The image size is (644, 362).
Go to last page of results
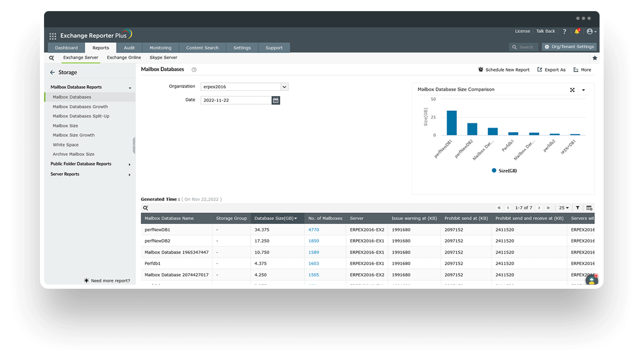click(548, 208)
